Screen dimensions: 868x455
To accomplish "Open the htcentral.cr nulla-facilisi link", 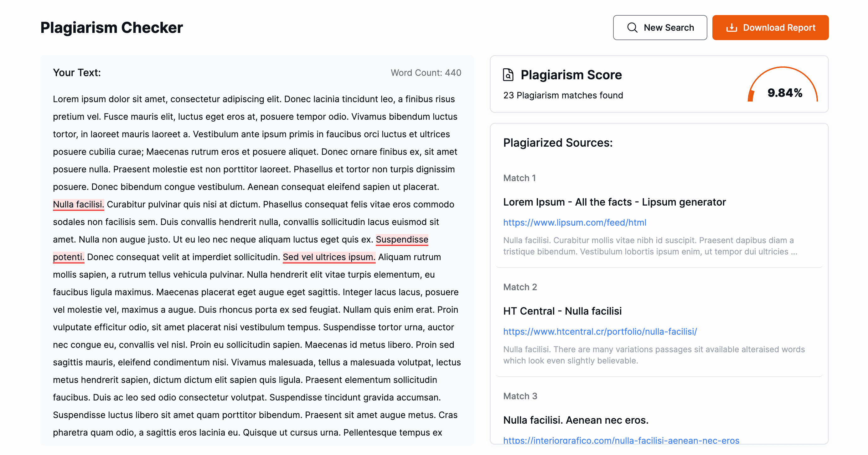I will tap(600, 331).
